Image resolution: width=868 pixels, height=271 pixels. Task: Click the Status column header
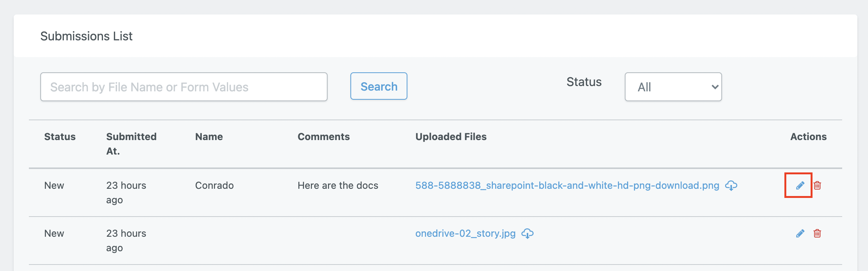pos(60,137)
